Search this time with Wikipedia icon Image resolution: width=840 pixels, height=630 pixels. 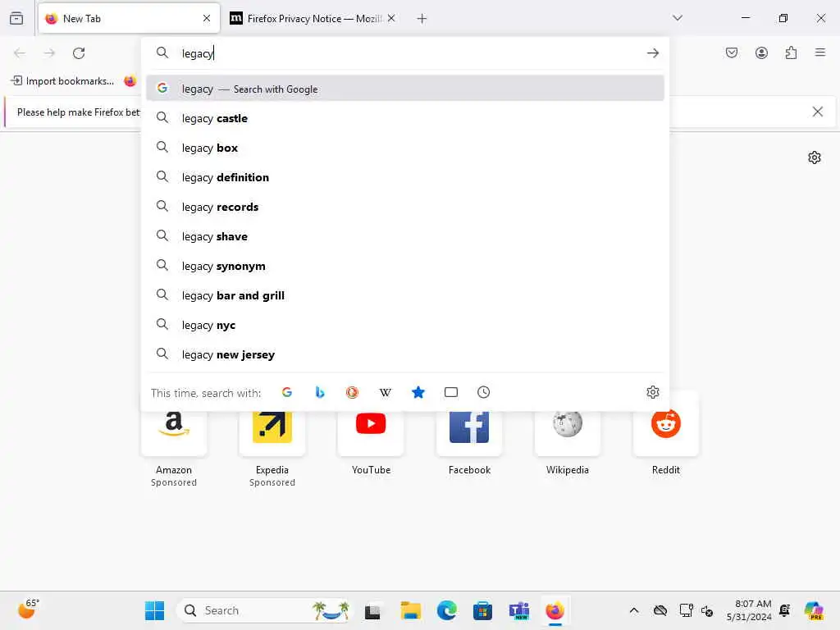pyautogui.click(x=386, y=393)
